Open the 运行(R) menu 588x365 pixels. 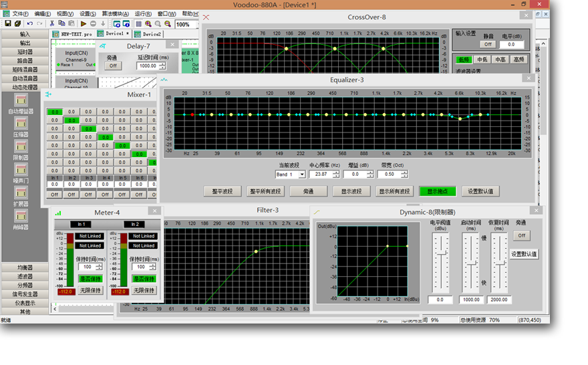[143, 14]
